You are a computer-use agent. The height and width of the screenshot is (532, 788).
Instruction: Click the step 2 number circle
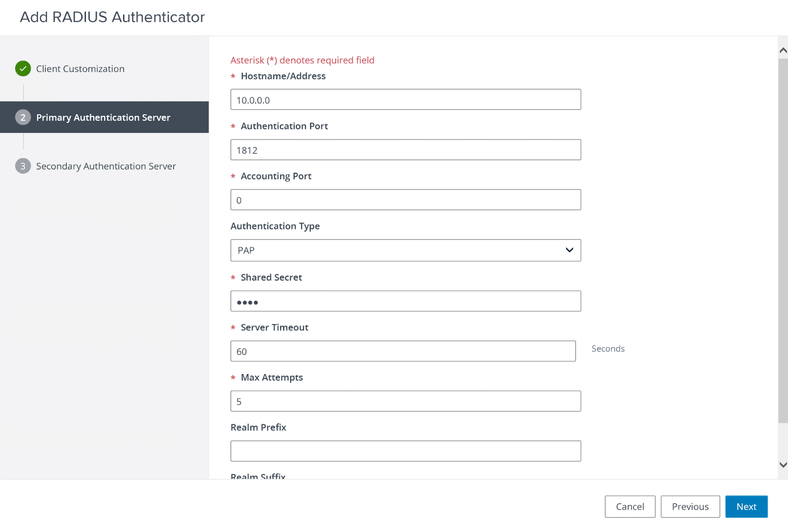[x=23, y=118]
